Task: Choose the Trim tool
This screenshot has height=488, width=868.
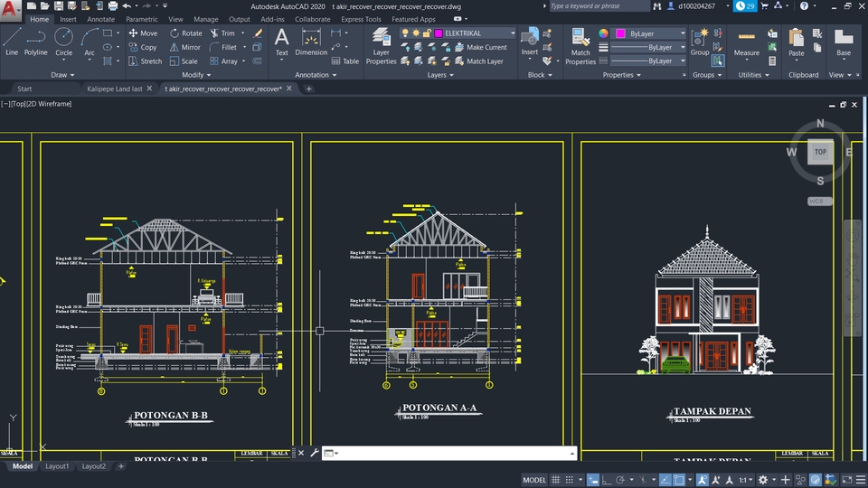Action: [222, 33]
